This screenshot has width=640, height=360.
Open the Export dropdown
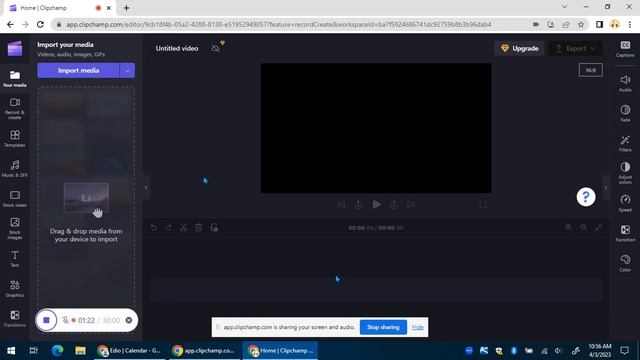pos(576,48)
